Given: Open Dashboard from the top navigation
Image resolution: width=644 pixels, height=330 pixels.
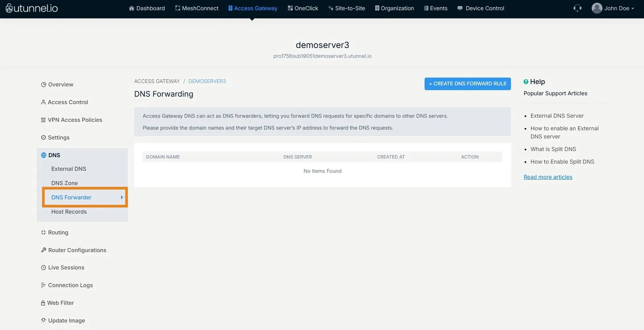Looking at the screenshot, I should pos(147,8).
